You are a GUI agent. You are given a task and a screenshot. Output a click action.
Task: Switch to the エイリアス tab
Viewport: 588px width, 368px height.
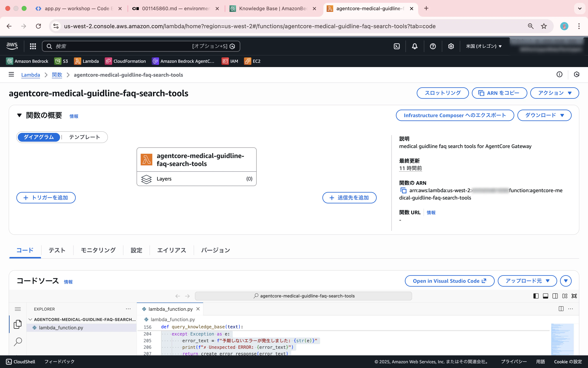coord(171,250)
